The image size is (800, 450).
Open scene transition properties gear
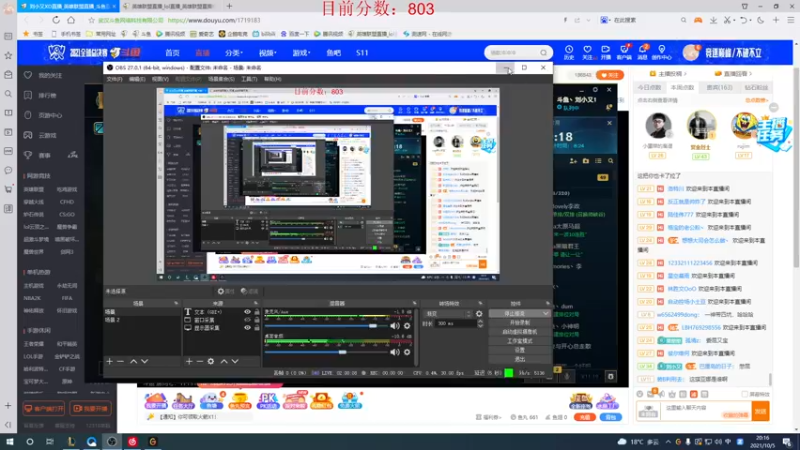click(479, 314)
